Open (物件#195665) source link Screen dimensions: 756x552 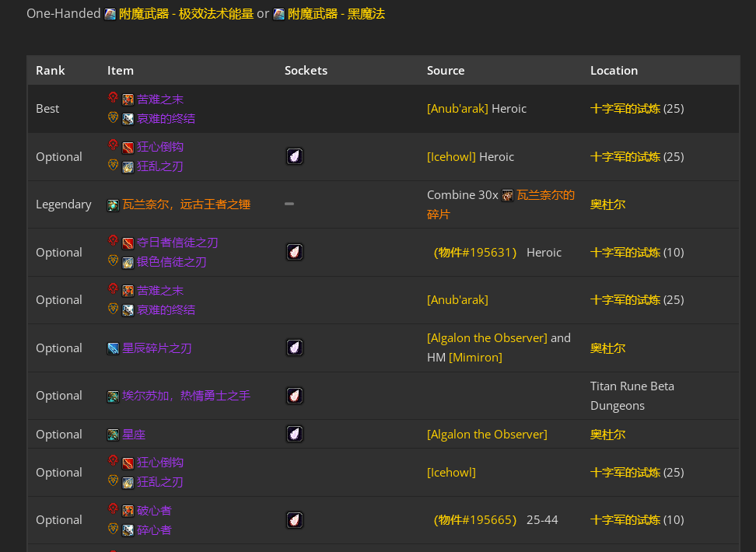(475, 520)
